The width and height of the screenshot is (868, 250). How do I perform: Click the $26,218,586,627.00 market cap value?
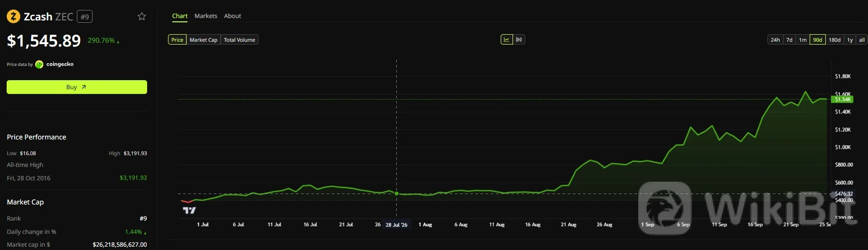(x=120, y=245)
